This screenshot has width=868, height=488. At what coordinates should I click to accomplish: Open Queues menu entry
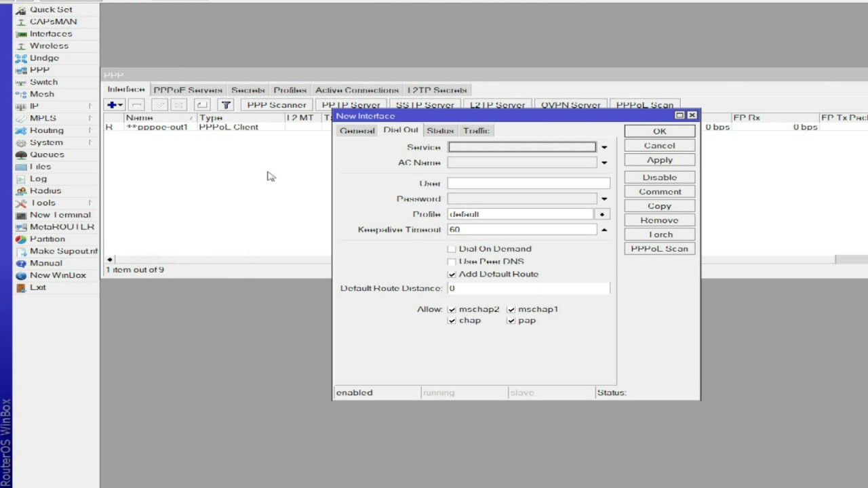pos(47,155)
